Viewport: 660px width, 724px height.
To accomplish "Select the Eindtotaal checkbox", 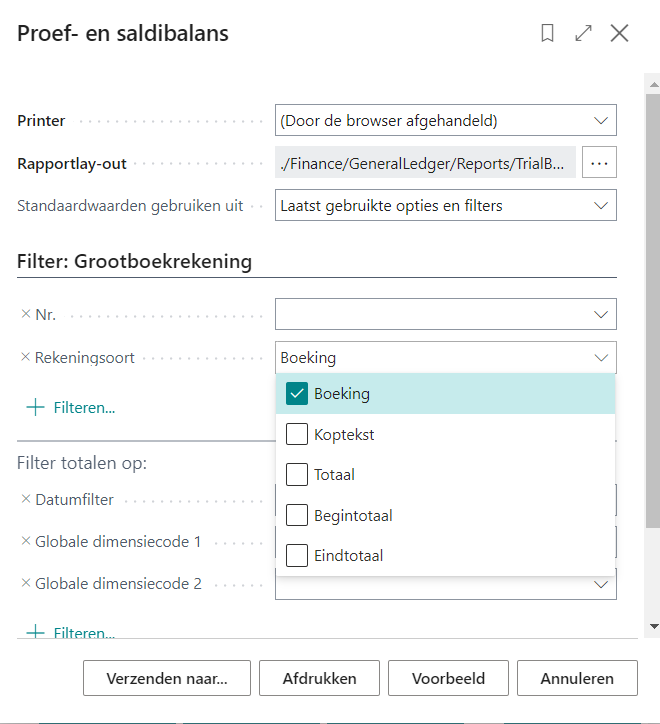I will (296, 556).
